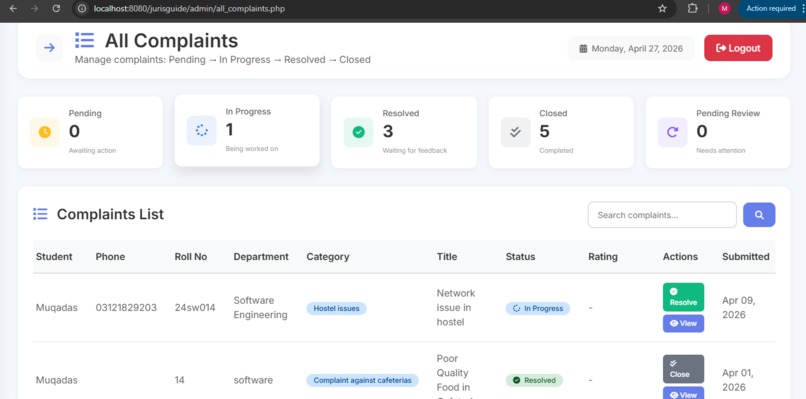This screenshot has height=399, width=806.
Task: Click the Rating column header
Action: 603,257
